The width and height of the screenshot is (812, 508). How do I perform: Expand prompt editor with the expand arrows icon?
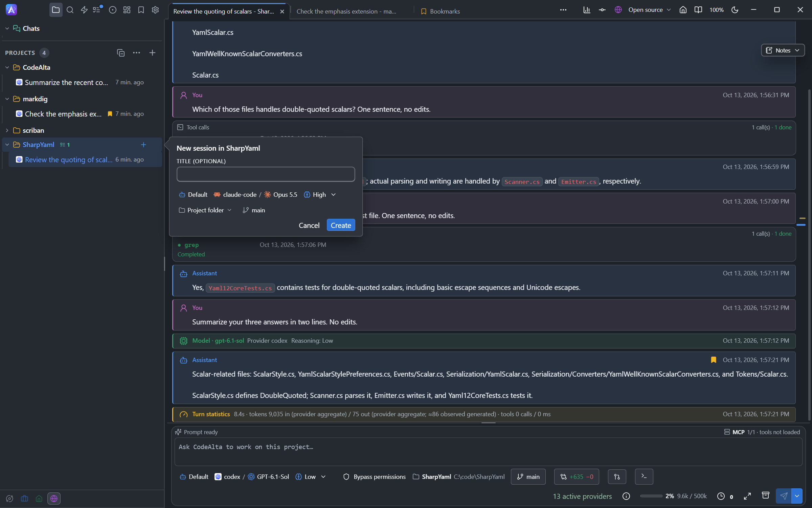click(747, 496)
